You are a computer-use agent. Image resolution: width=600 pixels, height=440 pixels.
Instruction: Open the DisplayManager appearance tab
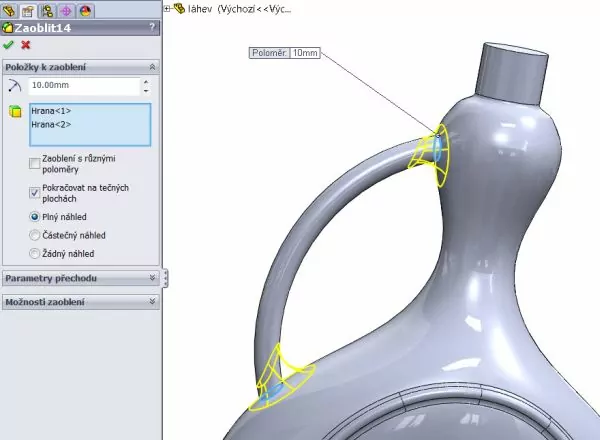tap(84, 11)
